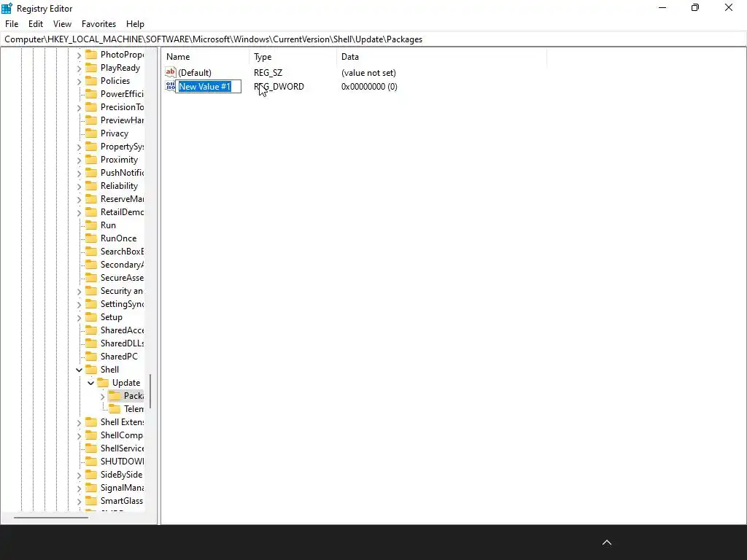The width and height of the screenshot is (747, 560).
Task: Click the PrecisionTo folder icon
Action: click(x=91, y=107)
